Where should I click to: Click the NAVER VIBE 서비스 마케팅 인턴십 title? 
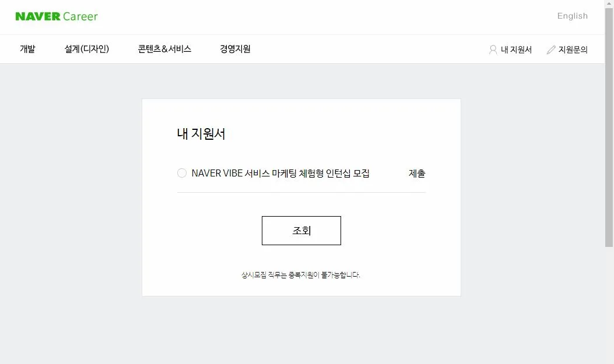click(280, 173)
